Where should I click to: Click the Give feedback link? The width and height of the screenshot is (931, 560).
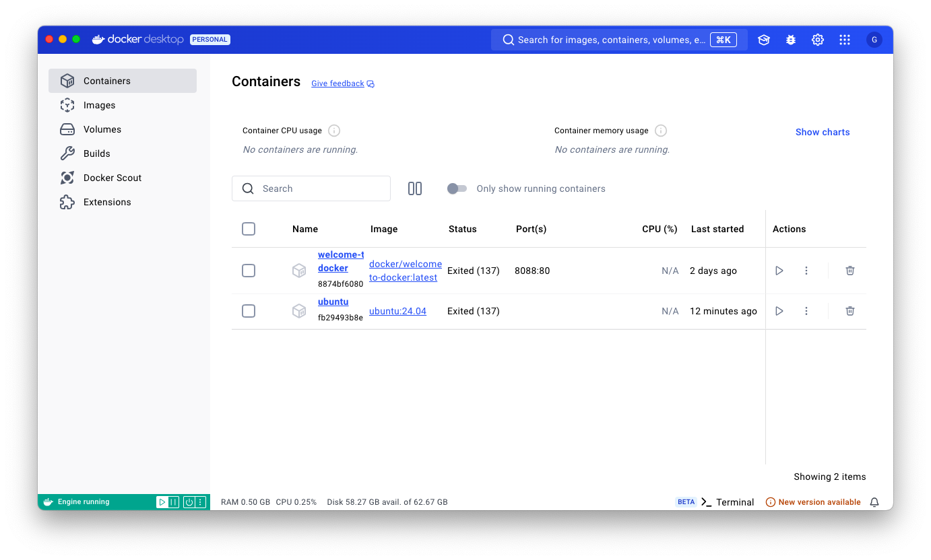pyautogui.click(x=338, y=83)
